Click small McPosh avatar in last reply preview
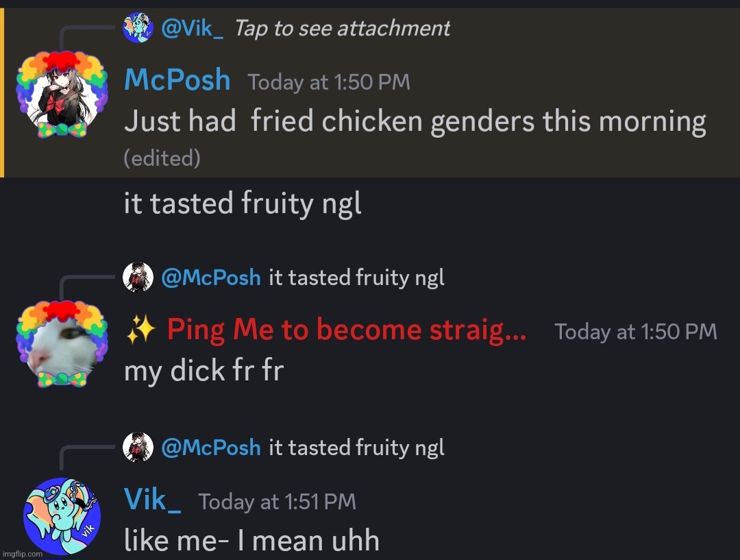 coord(138,447)
